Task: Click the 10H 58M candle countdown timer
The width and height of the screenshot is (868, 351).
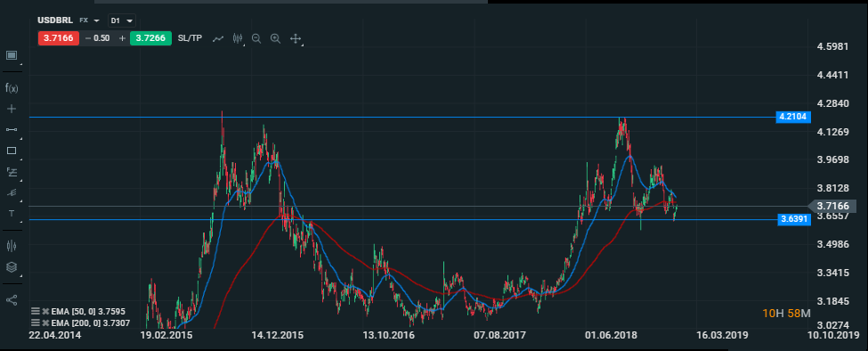Action: coord(786,314)
